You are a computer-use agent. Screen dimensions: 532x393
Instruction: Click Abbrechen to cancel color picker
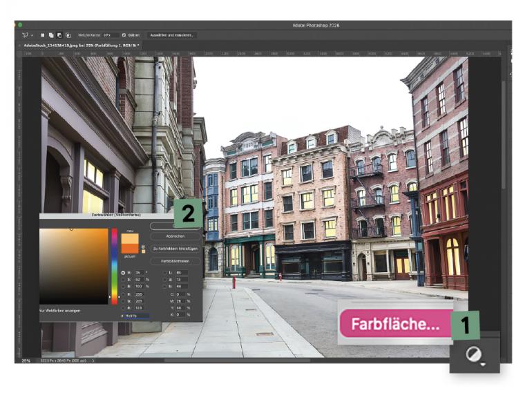(x=175, y=236)
